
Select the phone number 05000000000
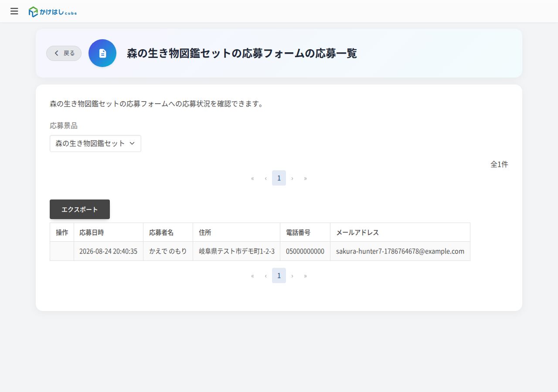(305, 251)
